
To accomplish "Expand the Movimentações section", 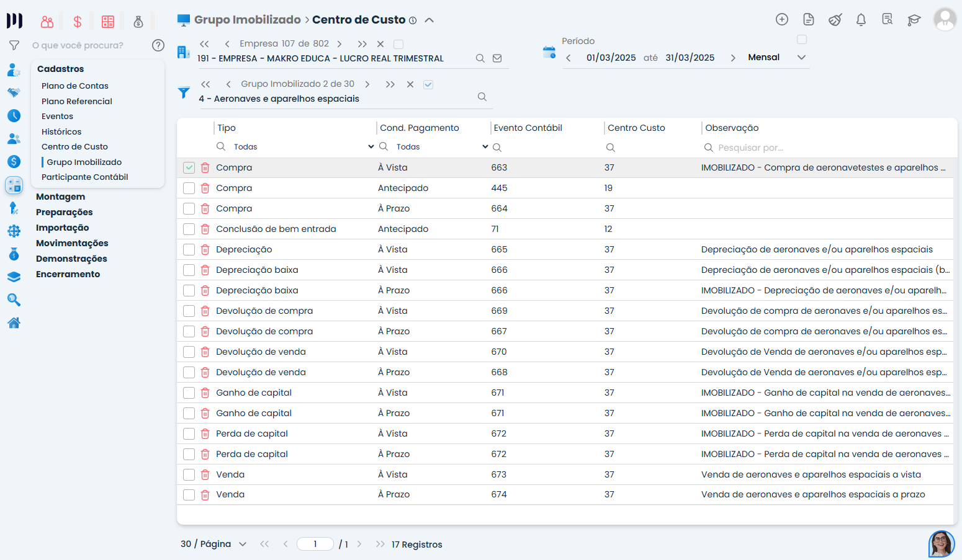I will (x=72, y=243).
